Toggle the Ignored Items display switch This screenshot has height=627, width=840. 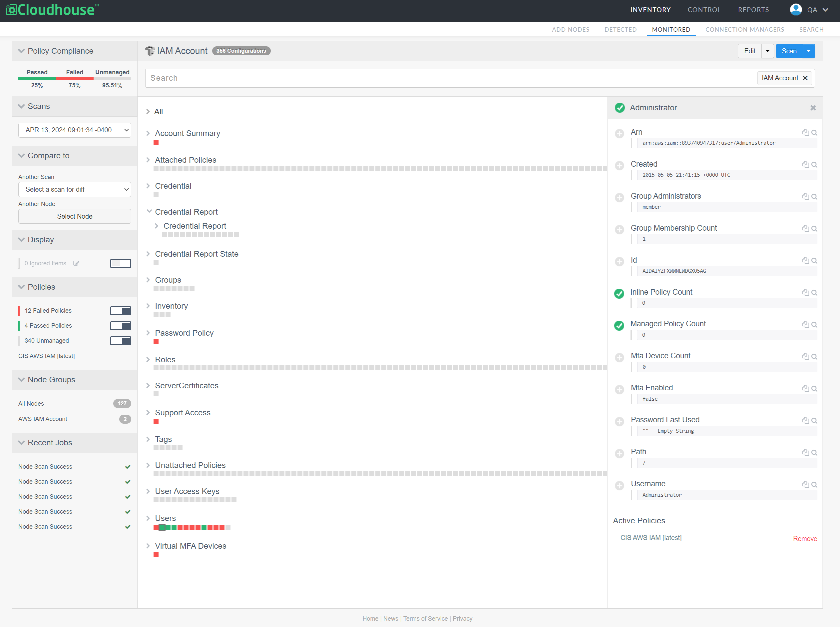point(121,263)
